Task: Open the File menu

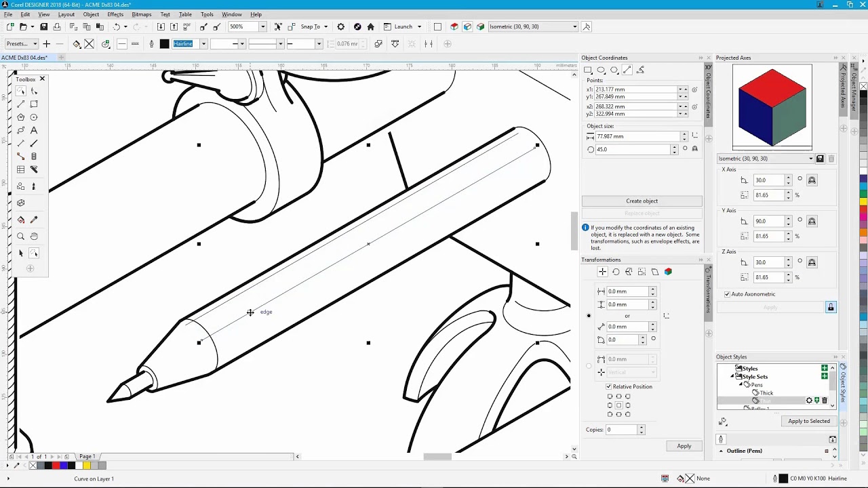Action: click(8, 14)
